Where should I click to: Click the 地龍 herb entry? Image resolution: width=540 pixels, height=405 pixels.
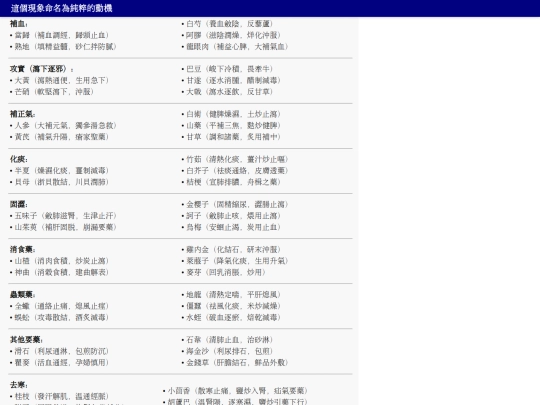click(231, 294)
